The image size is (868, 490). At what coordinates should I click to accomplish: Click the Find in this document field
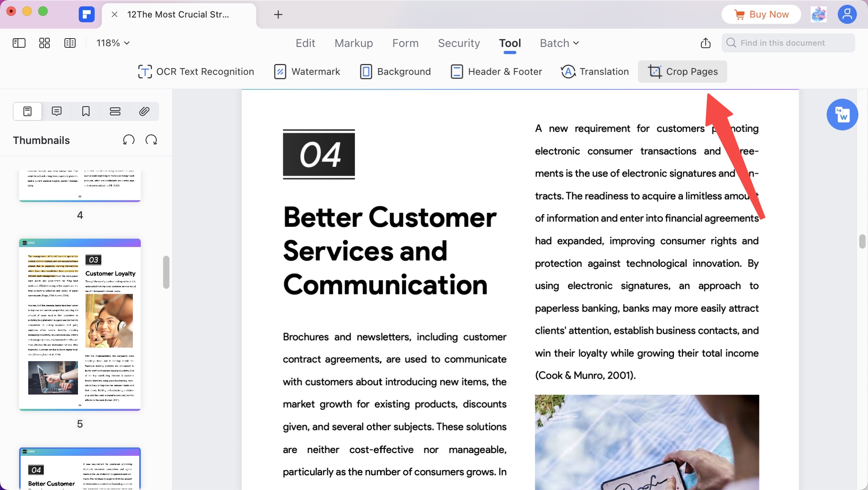[788, 43]
